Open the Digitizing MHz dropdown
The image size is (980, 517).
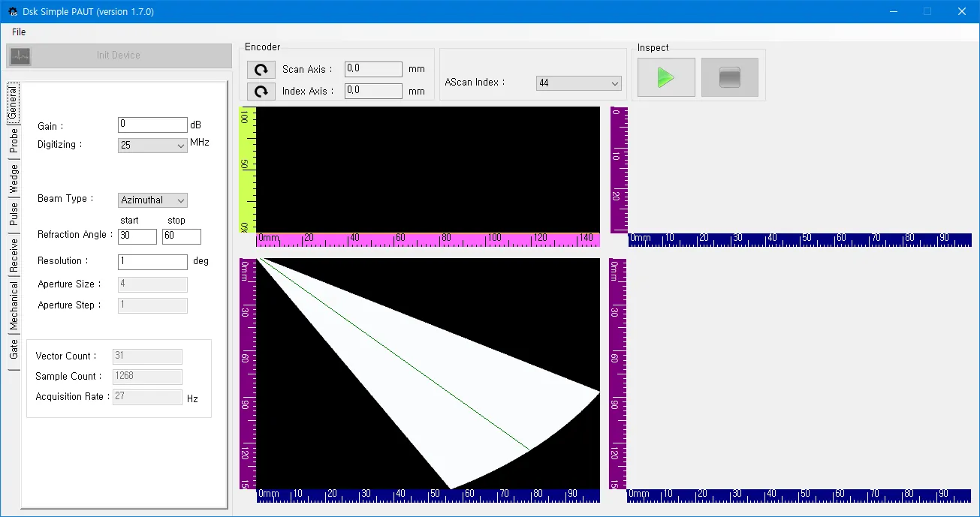click(152, 145)
